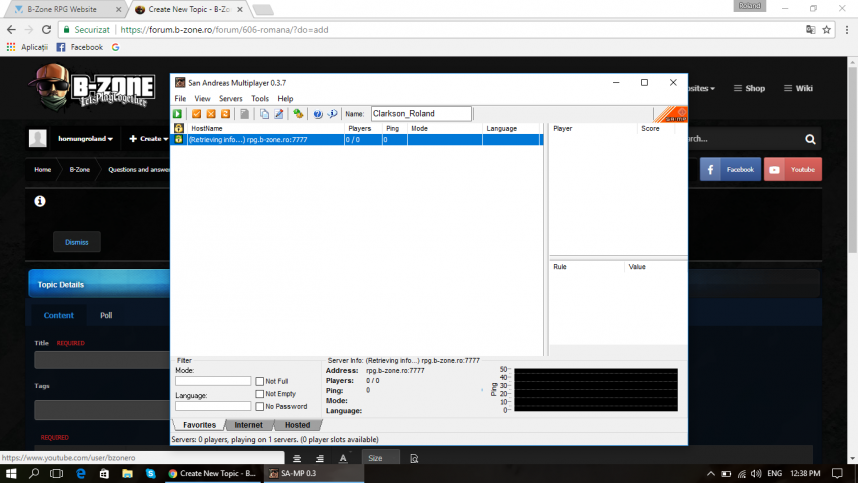Select the rpg.b-zone.ro:7777 server row
This screenshot has width=858, height=483.
tap(357, 139)
